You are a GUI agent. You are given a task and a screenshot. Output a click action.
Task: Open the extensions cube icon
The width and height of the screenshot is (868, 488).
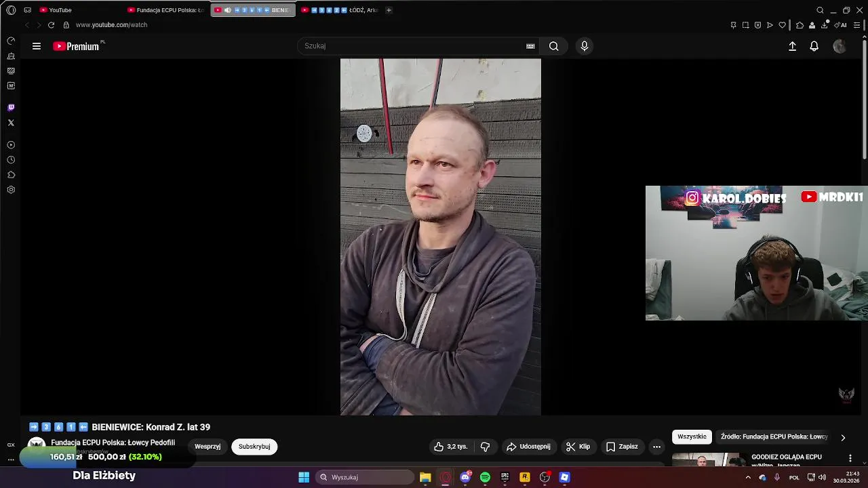[800, 25]
